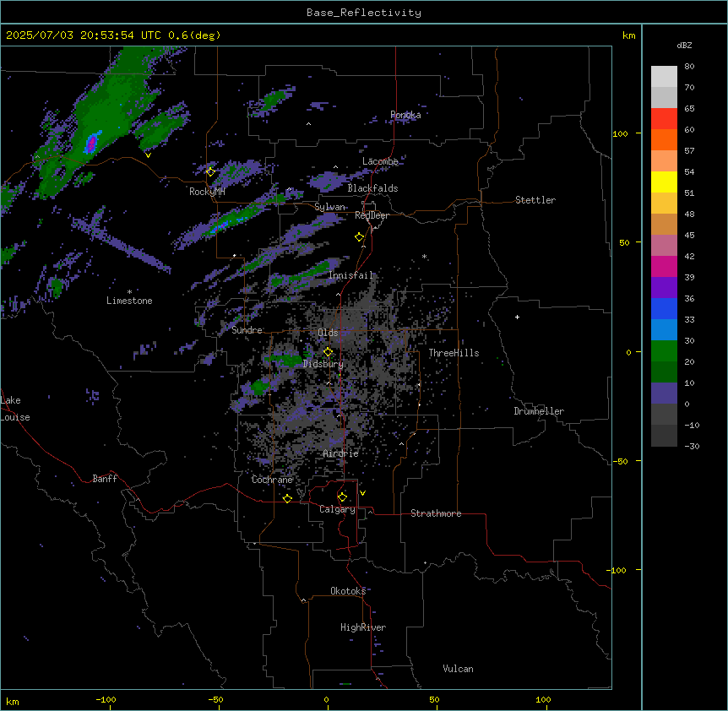Click the Lacombe city label
Viewport: 728px width, 711px height.
coord(380,161)
